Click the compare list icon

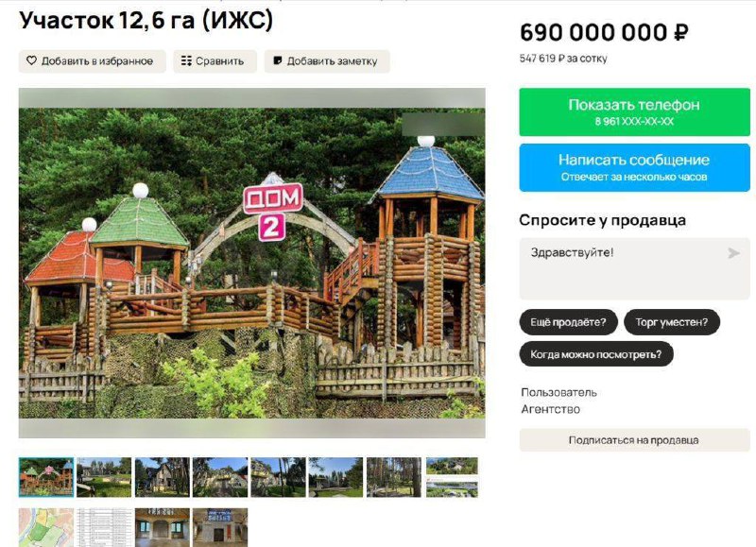click(x=186, y=60)
